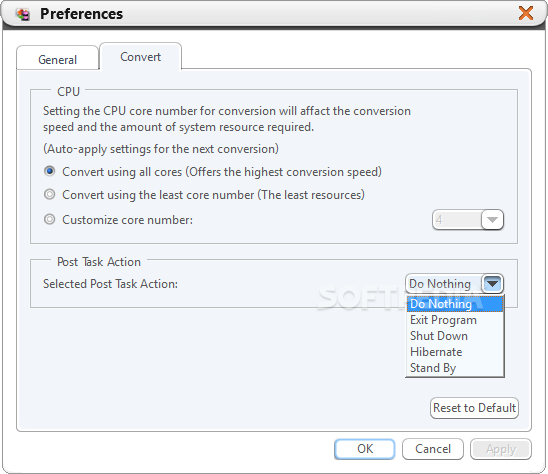Click the Reset to Default button
The height and width of the screenshot is (474, 548).
tap(474, 408)
